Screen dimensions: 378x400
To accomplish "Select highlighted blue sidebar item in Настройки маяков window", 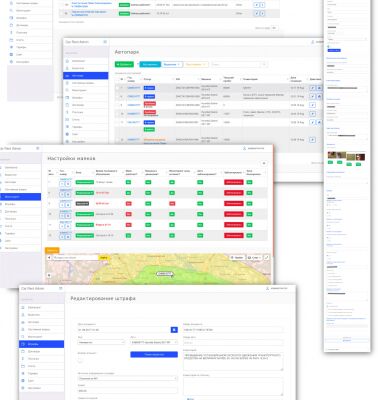I will (x=20, y=197).
